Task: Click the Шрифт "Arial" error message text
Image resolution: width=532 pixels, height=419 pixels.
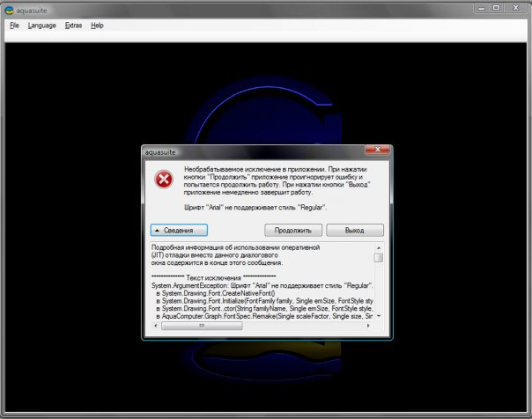Action: [255, 207]
